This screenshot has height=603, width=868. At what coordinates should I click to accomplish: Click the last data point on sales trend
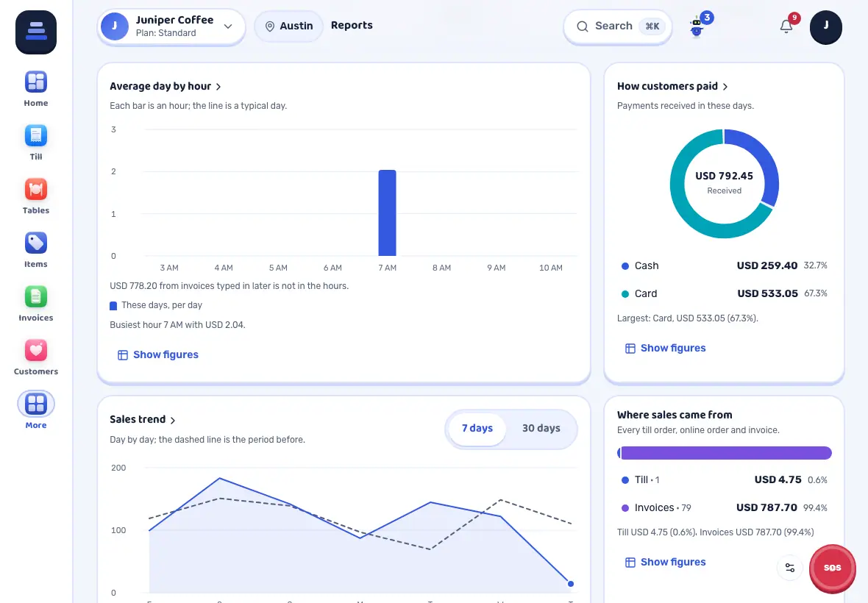click(571, 584)
